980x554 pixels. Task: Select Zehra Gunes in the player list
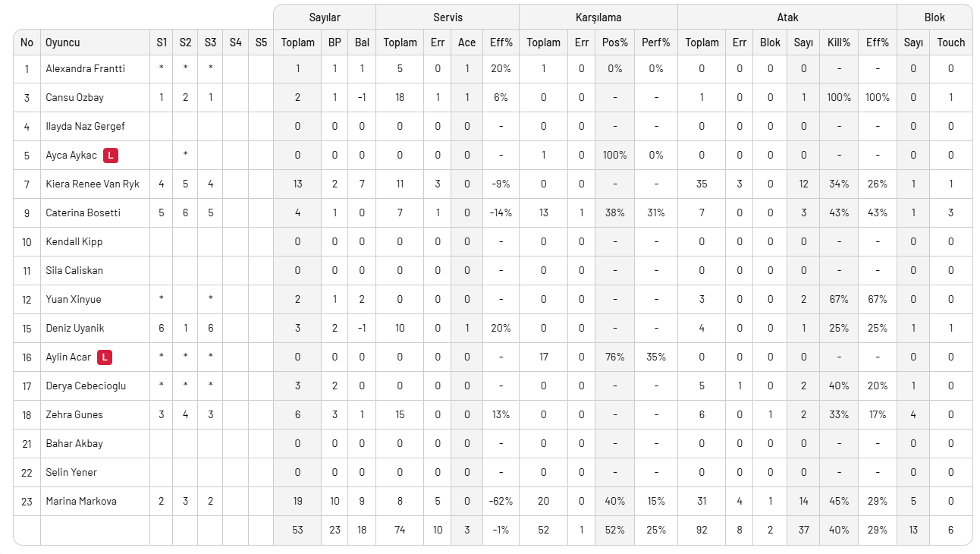click(x=74, y=415)
